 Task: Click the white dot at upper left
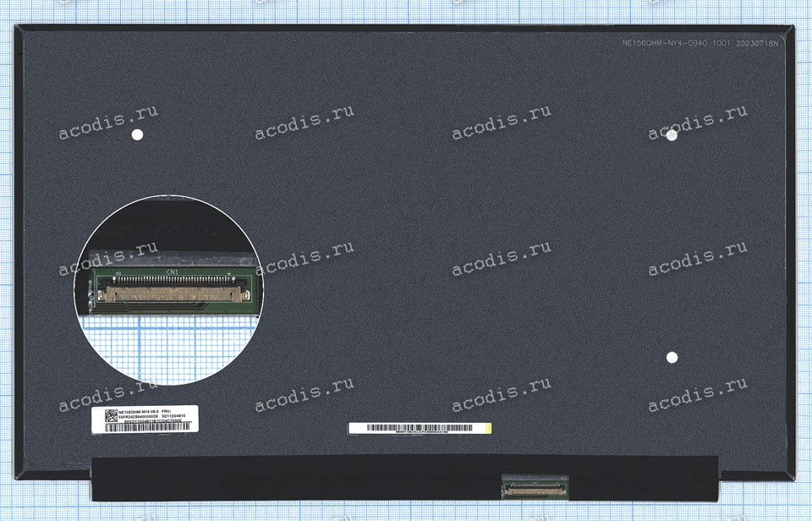[138, 134]
